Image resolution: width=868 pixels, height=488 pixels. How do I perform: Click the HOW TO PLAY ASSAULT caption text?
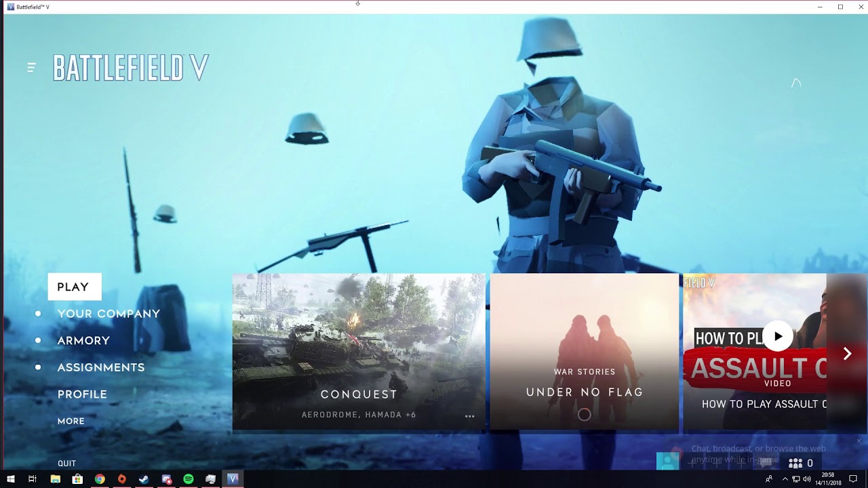(x=764, y=404)
